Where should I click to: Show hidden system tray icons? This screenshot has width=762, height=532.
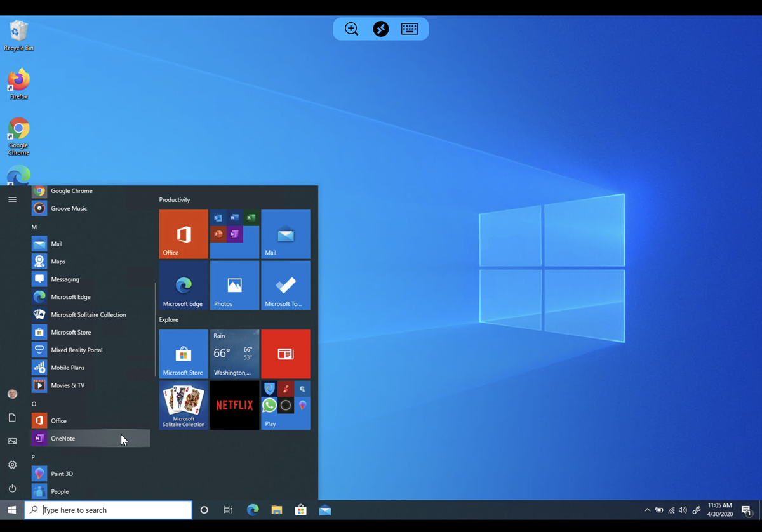tap(647, 510)
